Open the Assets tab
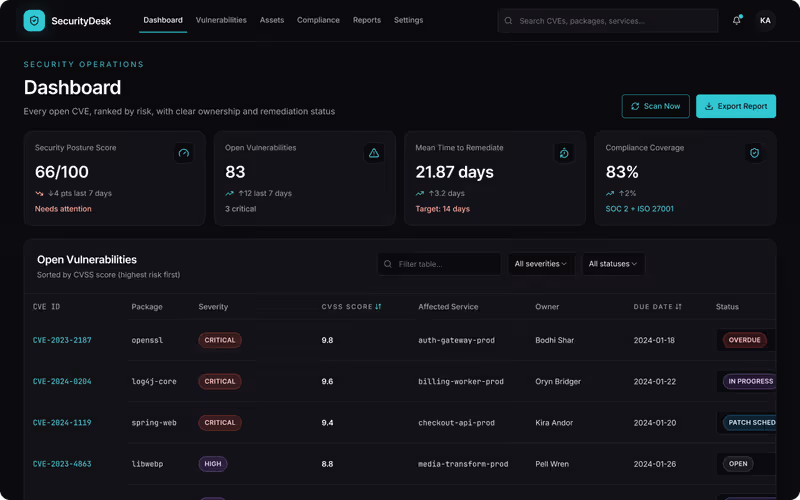This screenshot has height=500, width=800. pyautogui.click(x=271, y=20)
